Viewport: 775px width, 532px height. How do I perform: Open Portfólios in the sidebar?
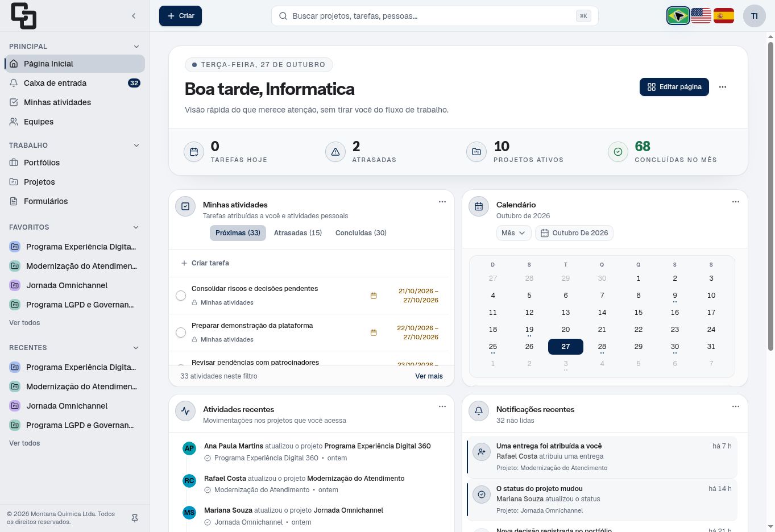point(74,163)
